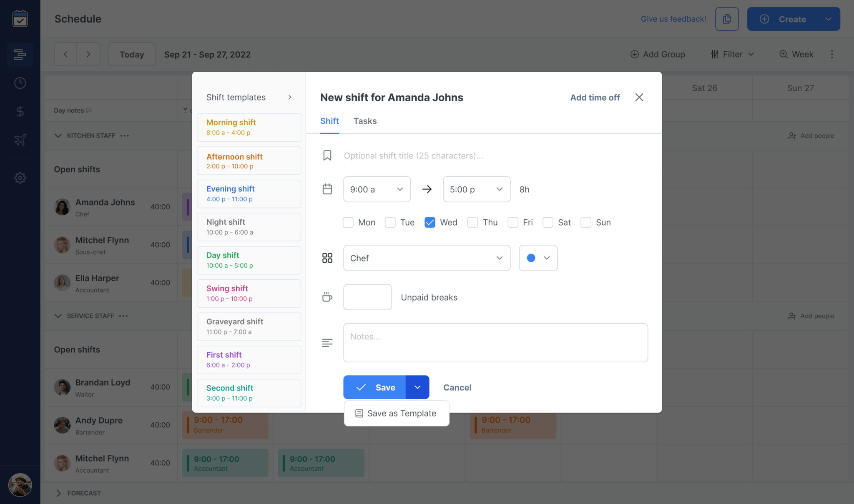Click the Give us feedback link
Image resolution: width=854 pixels, height=504 pixels.
point(673,19)
